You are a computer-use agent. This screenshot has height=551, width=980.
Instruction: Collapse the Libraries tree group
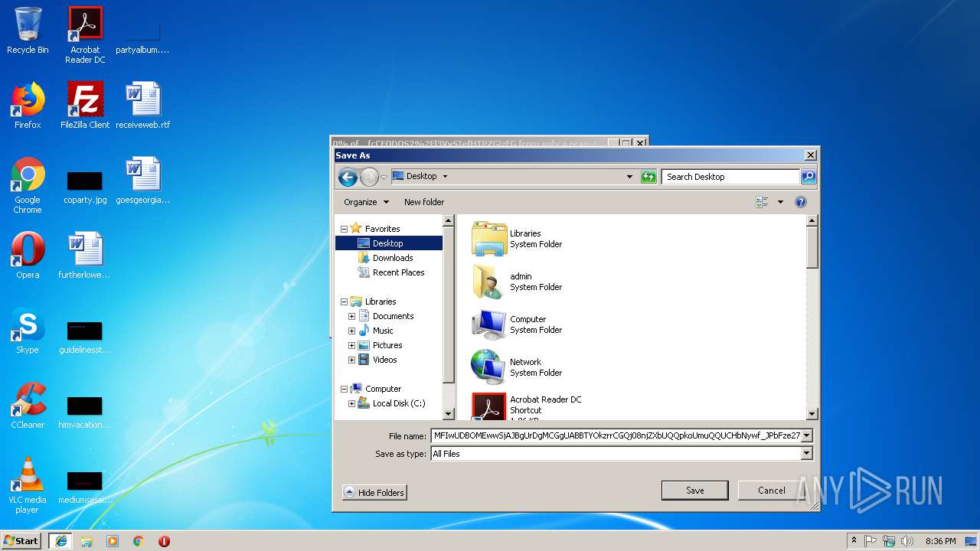coord(344,302)
